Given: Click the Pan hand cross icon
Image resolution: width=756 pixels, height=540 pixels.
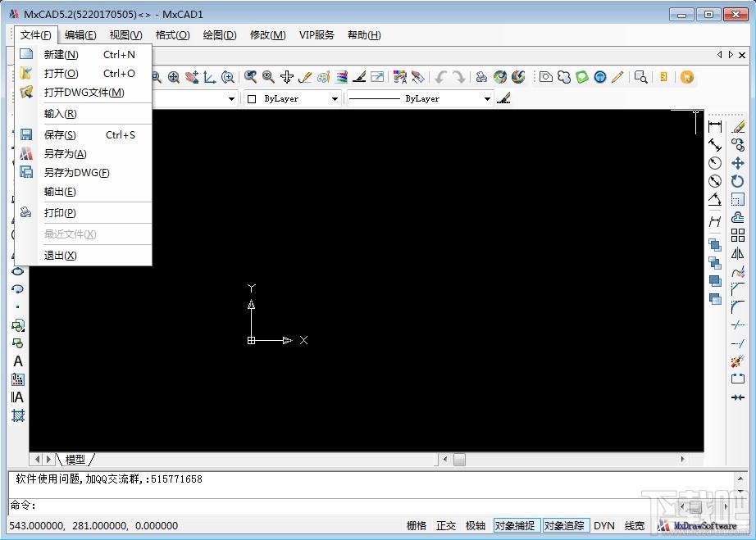Looking at the screenshot, I should coord(286,77).
